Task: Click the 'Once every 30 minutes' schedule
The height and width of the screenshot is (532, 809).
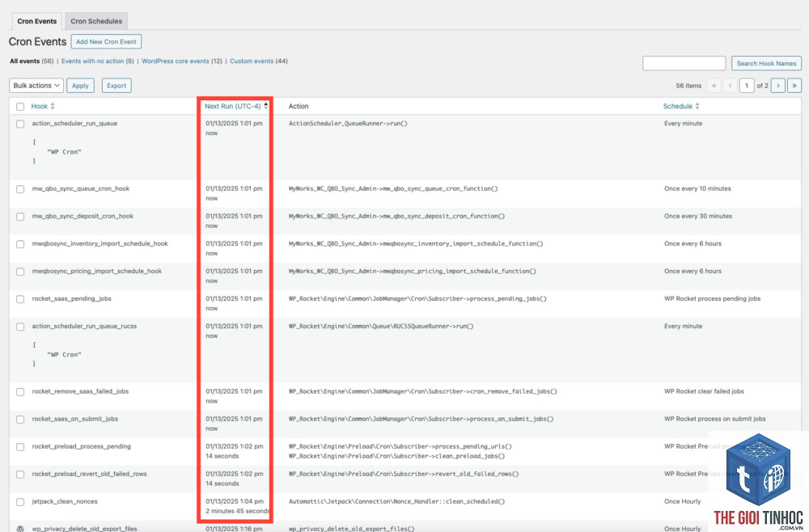Action: 698,216
